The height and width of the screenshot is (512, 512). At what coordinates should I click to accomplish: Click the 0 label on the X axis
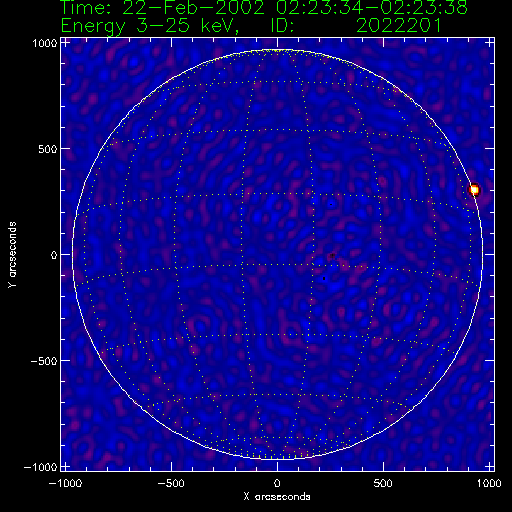point(277,483)
